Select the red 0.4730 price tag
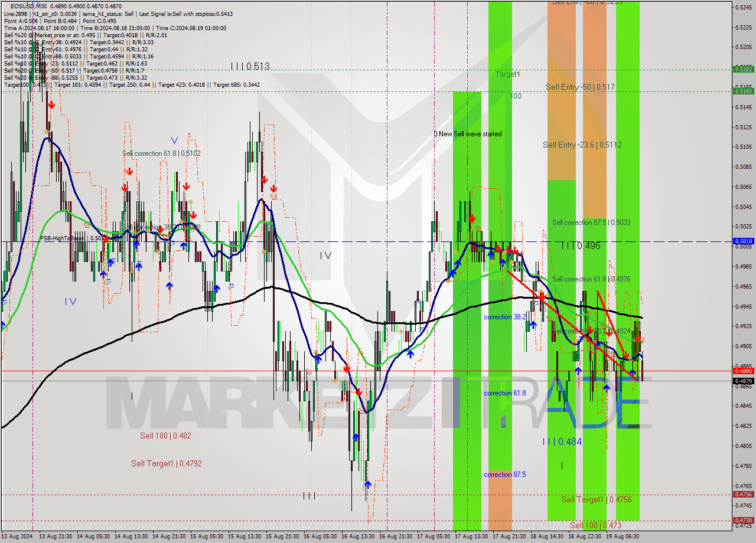 (743, 520)
